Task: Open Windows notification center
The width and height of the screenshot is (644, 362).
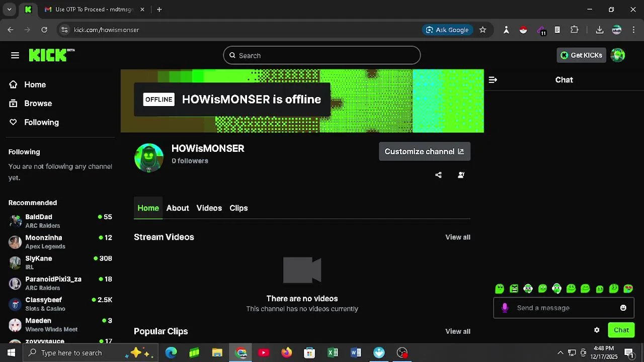Action: [x=629, y=353]
